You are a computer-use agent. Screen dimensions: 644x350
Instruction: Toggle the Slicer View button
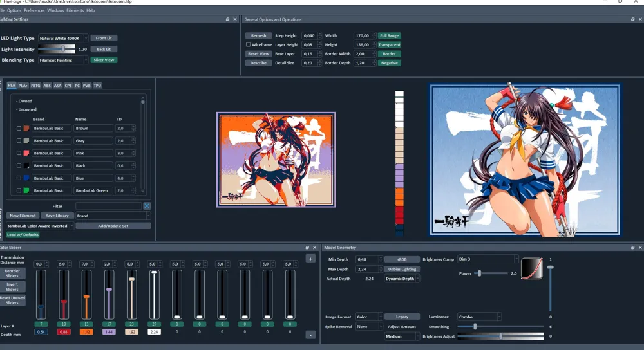tap(104, 60)
